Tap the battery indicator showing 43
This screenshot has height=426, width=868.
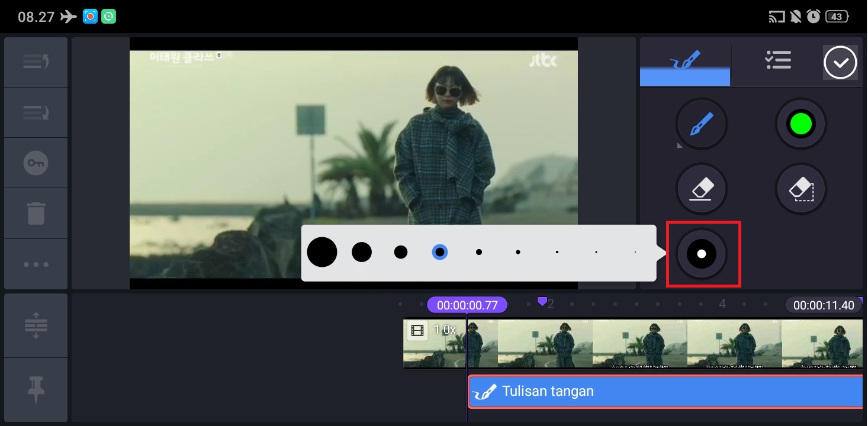tap(837, 17)
